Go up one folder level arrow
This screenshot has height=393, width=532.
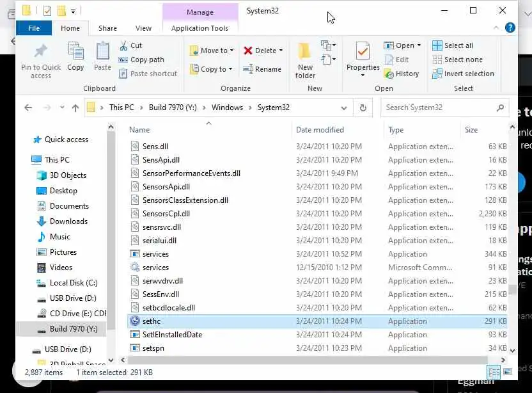[x=75, y=108]
